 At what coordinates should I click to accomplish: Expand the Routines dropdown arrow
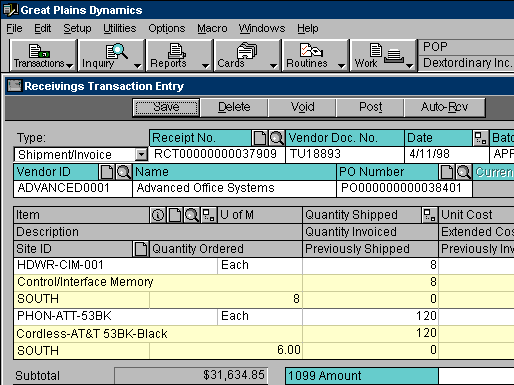tap(342, 66)
